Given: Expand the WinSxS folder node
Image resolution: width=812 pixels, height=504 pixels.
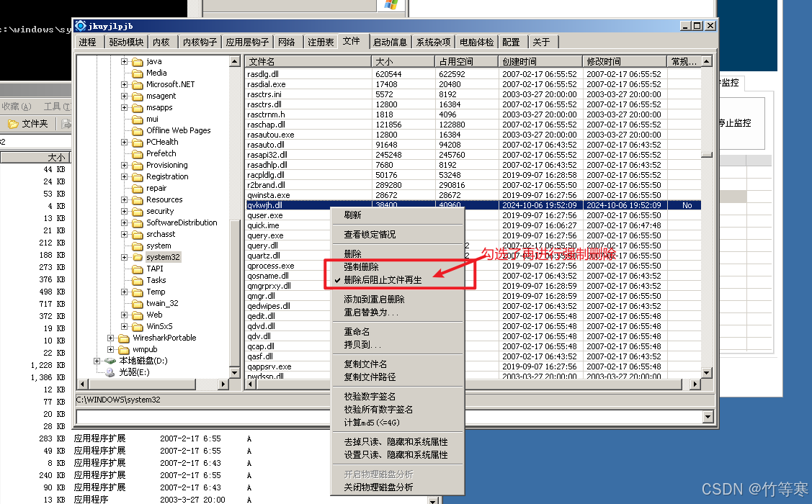Looking at the screenshot, I should coord(124,326).
